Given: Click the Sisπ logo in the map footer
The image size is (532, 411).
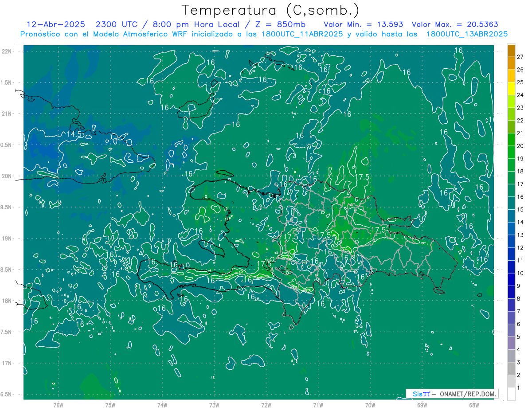Looking at the screenshot, I should 421,394.
